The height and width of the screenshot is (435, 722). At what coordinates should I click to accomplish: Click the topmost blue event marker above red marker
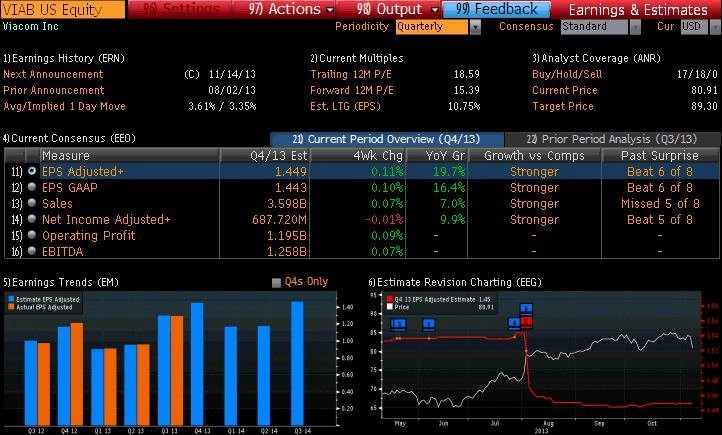point(526,309)
